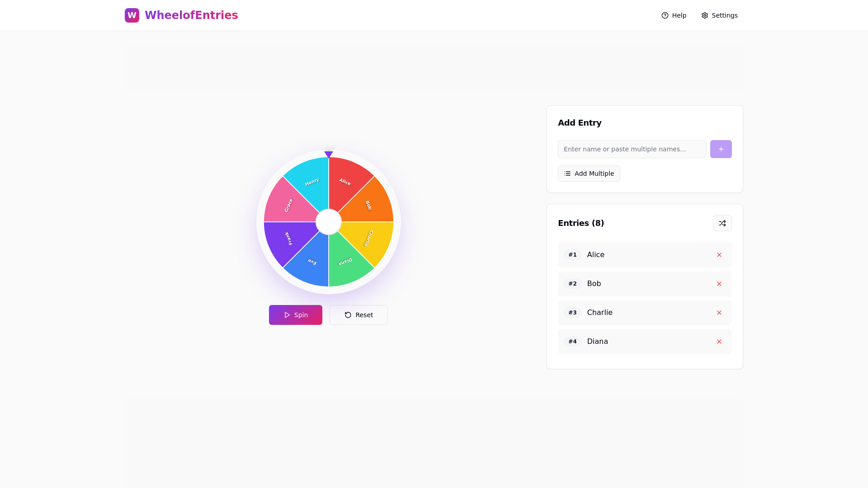868x488 pixels.
Task: Click the white wheel center hub
Action: [329, 222]
